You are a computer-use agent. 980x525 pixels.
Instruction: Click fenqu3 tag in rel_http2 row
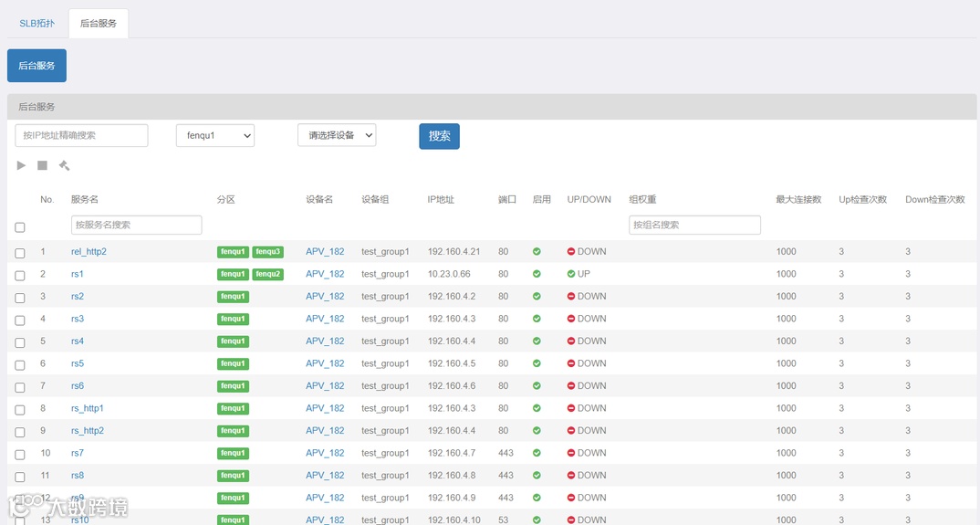click(x=267, y=252)
